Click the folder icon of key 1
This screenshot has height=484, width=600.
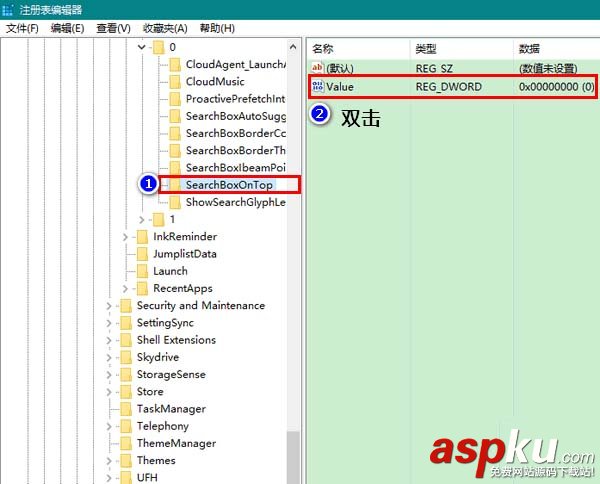pos(158,220)
